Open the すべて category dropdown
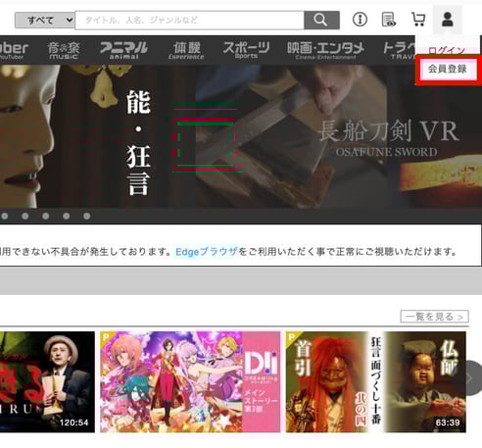482x448 pixels. pyautogui.click(x=45, y=21)
